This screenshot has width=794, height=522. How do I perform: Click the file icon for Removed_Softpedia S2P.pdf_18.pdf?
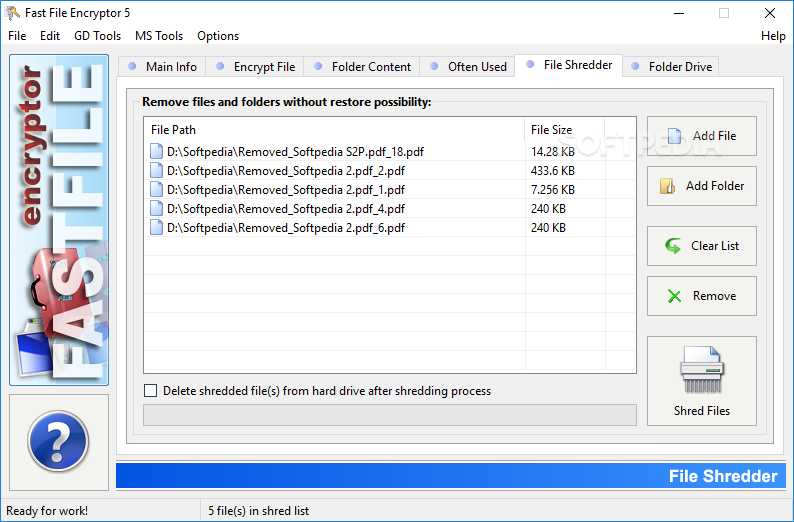(x=156, y=151)
